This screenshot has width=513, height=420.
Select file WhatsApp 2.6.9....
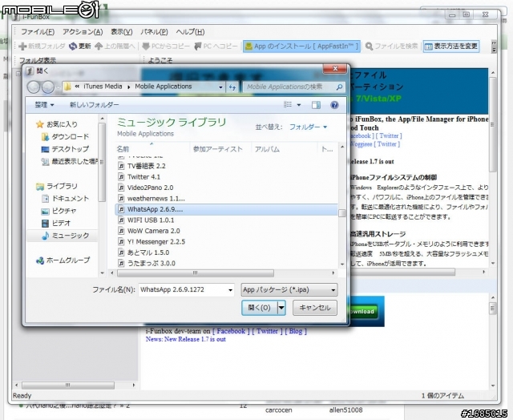[x=226, y=209]
